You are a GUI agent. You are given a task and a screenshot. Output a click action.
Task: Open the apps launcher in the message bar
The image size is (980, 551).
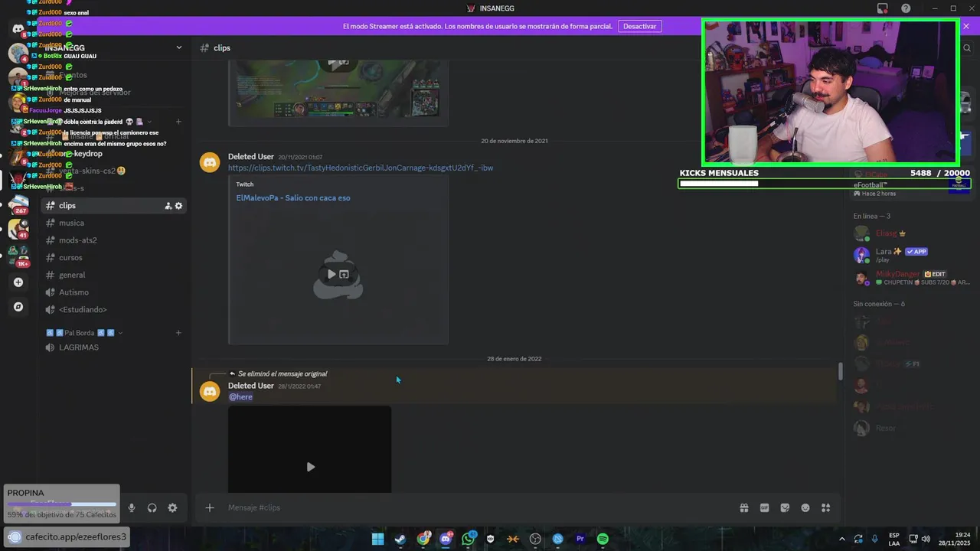(x=825, y=508)
